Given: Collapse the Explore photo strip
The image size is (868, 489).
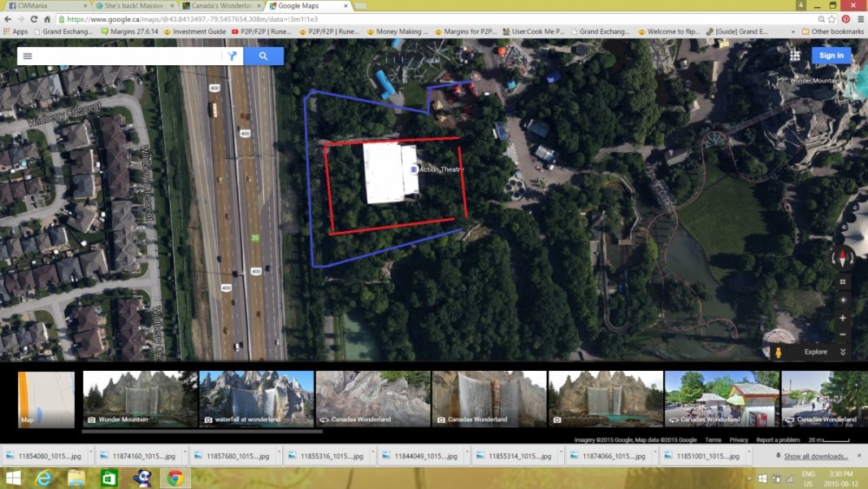Looking at the screenshot, I should pos(842,352).
